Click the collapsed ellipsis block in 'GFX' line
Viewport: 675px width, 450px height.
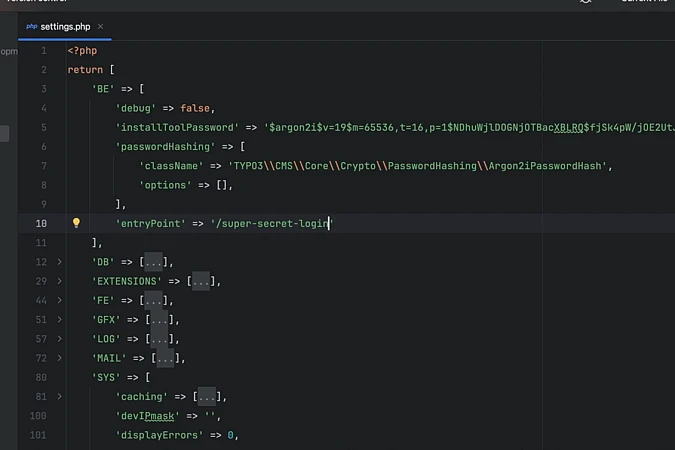point(158,320)
